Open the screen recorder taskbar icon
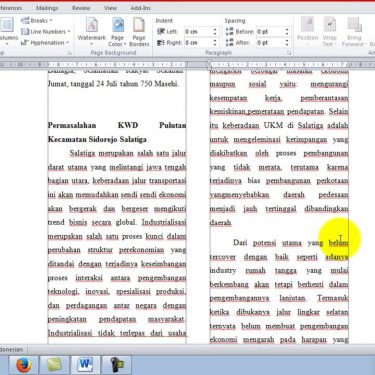 [x=117, y=365]
